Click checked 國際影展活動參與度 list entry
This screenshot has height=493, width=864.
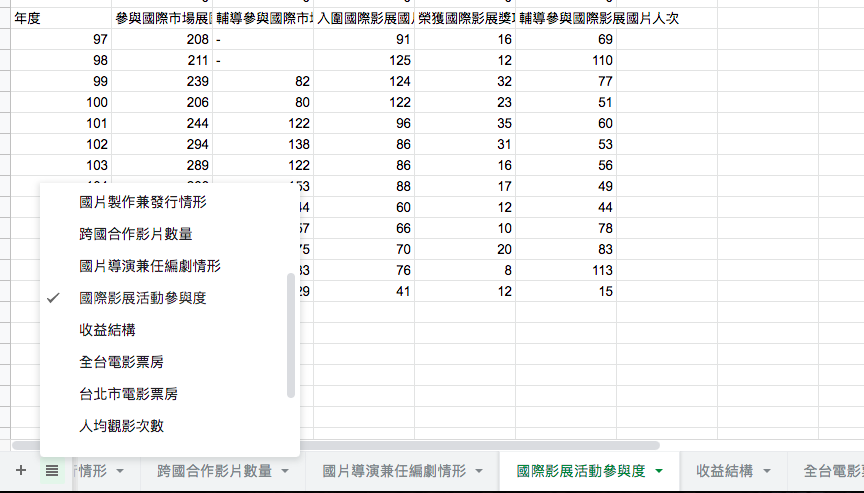(x=143, y=298)
